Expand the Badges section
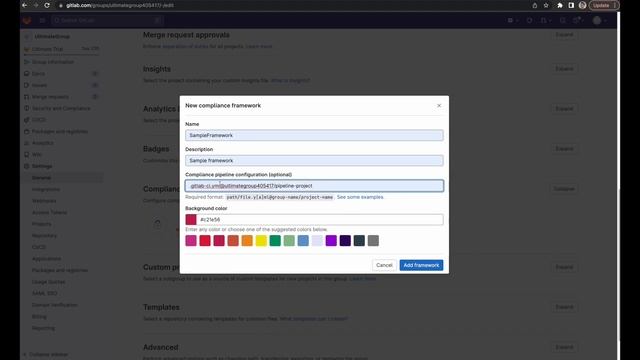Screen dimensions: 640x360 564,149
